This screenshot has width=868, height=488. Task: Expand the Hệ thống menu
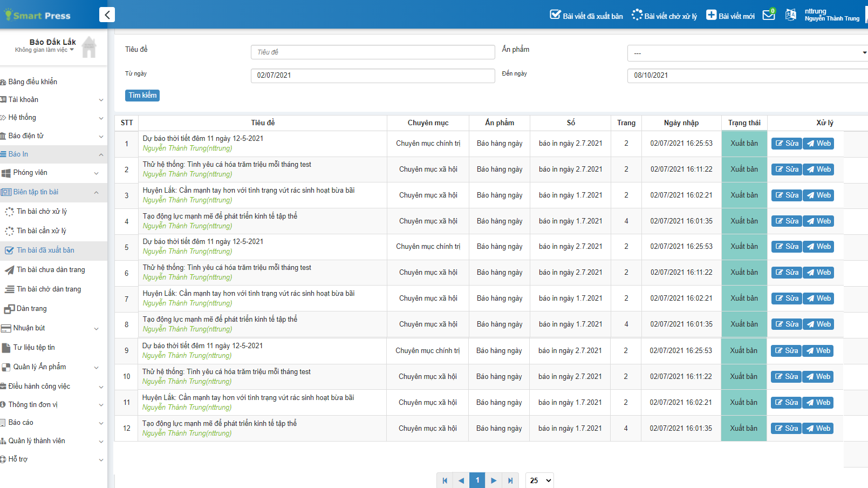coord(52,117)
